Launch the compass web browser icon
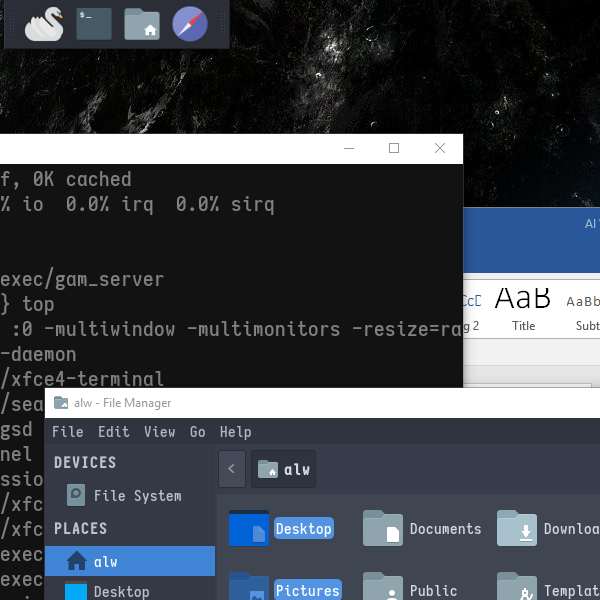This screenshot has width=600, height=600. 190,24
